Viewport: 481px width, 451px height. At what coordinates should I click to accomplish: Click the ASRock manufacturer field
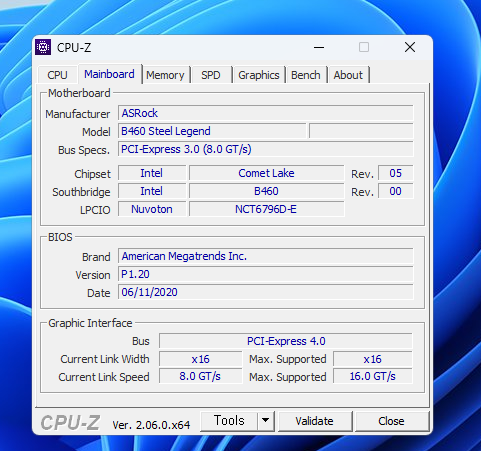tap(266, 113)
